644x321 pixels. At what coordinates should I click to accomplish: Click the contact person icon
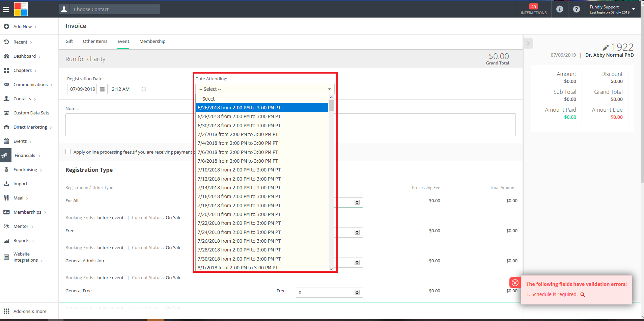click(x=64, y=9)
